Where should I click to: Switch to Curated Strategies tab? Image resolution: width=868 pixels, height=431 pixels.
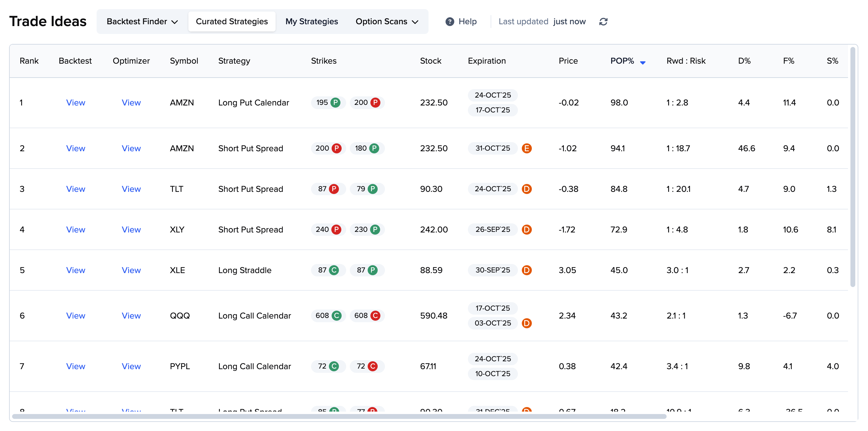231,22
